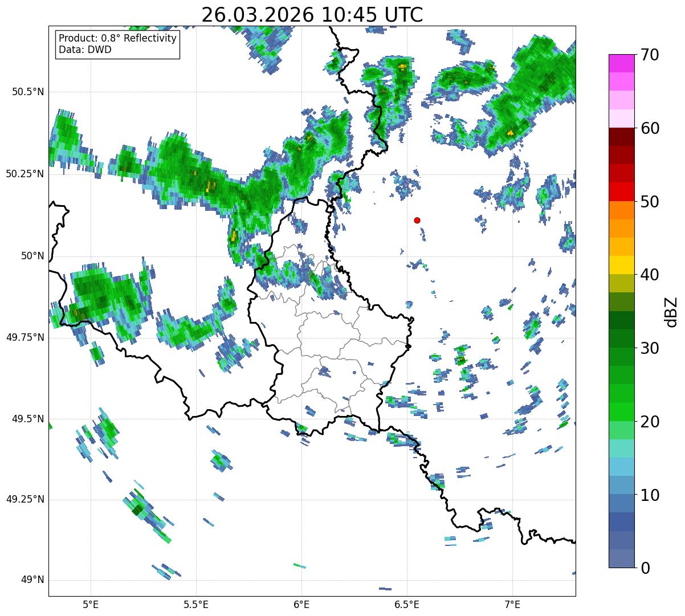Click the bright green 20 dBZ colorbar segment
This screenshot has width=685, height=616.
[622, 412]
